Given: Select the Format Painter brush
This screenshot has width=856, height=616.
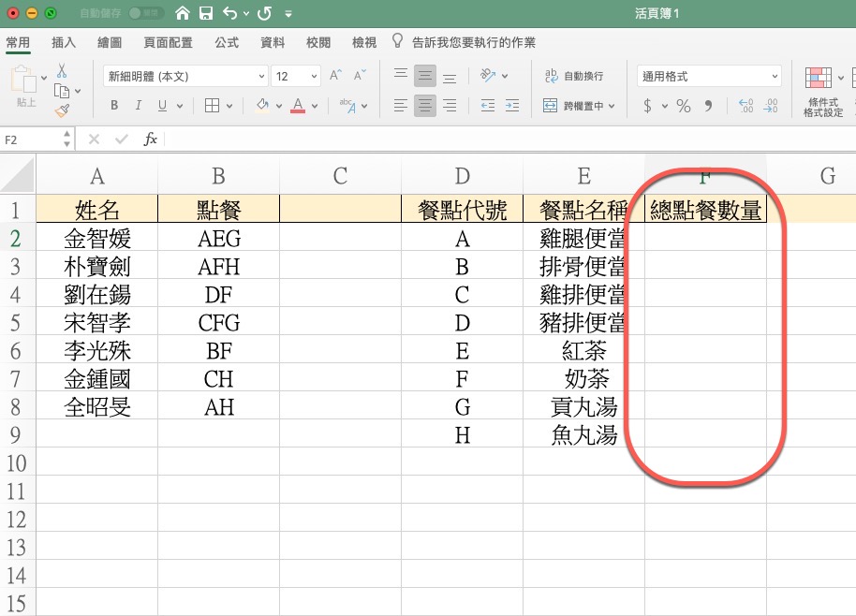Looking at the screenshot, I should point(62,111).
